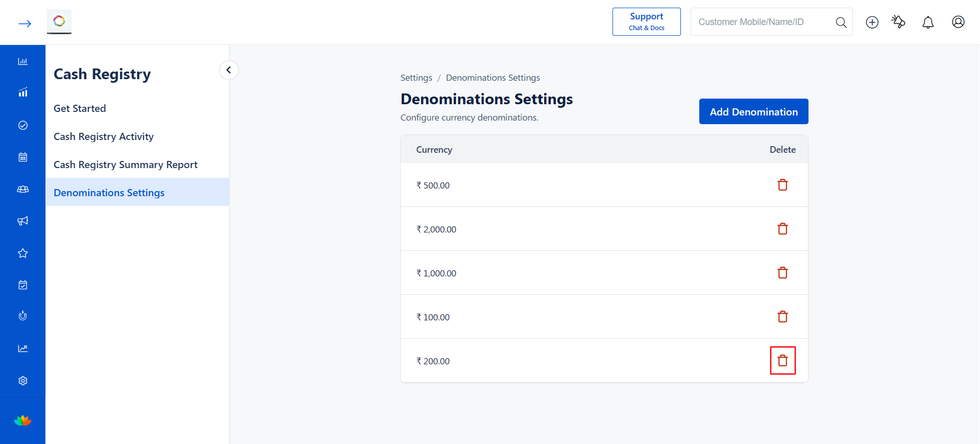Click the sparkle tag icon in header
This screenshot has height=444, width=980.
pos(898,21)
